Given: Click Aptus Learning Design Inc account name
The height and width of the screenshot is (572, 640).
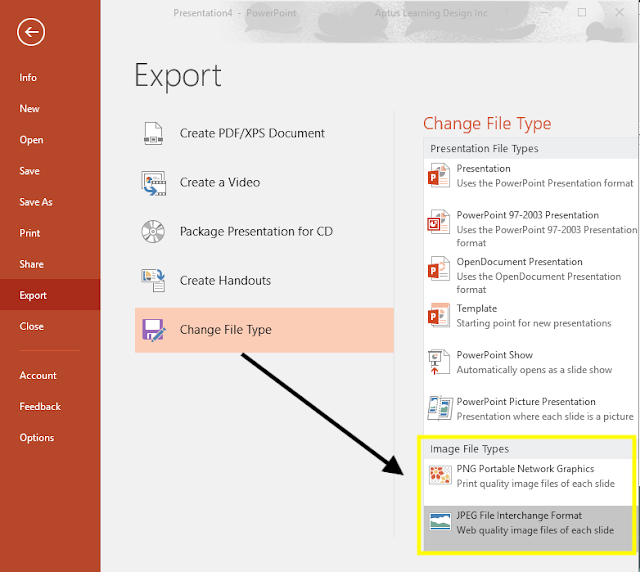Looking at the screenshot, I should (x=431, y=13).
